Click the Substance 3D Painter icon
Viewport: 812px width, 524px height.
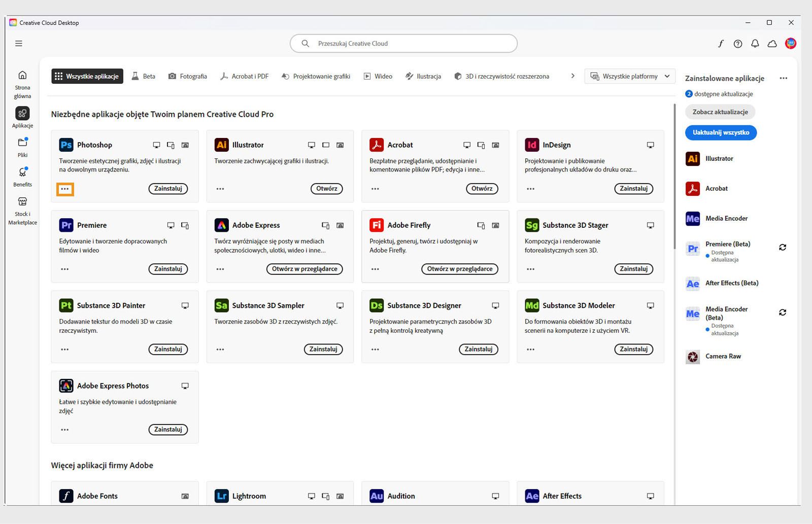click(66, 305)
